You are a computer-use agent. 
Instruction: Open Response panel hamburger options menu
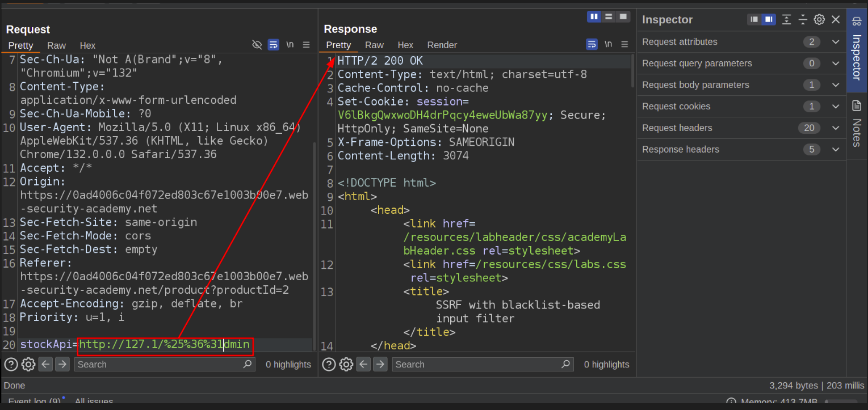point(624,45)
